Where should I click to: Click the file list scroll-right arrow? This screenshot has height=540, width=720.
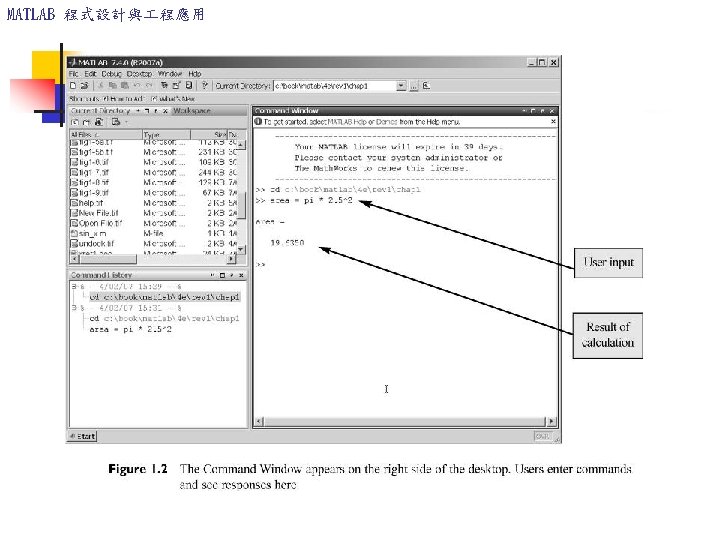tap(231, 259)
